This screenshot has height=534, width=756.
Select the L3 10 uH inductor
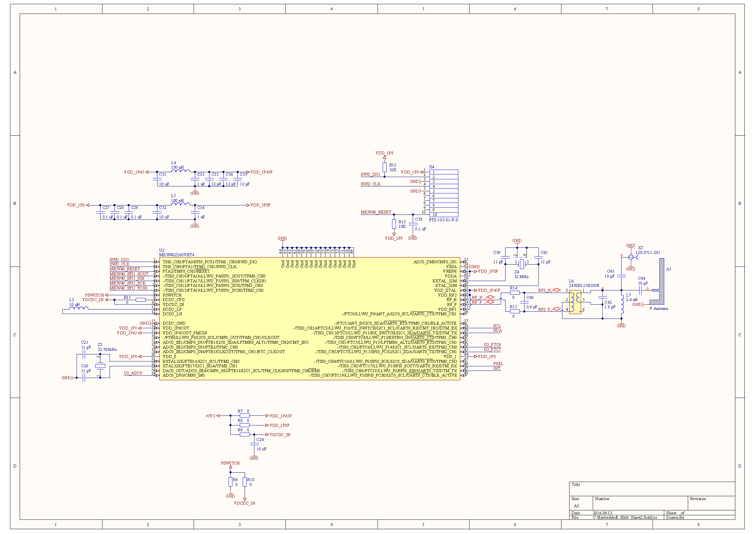coord(78,308)
